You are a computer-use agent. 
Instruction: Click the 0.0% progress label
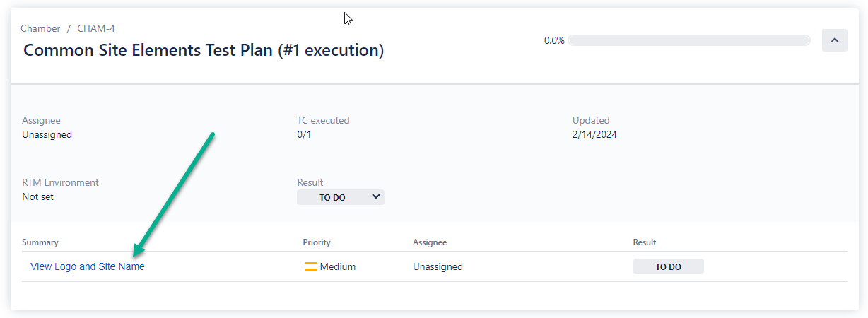coord(554,40)
